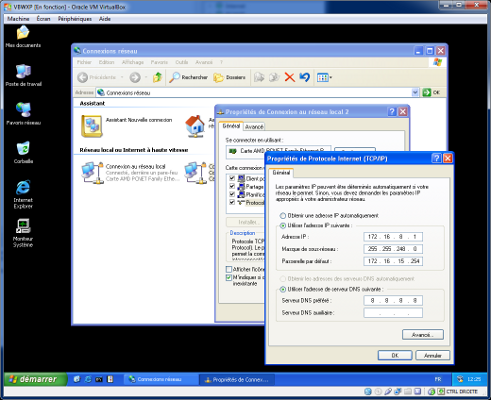The height and width of the screenshot is (400, 491).
Task: Click the home network wizard house icon
Action: coord(195,126)
